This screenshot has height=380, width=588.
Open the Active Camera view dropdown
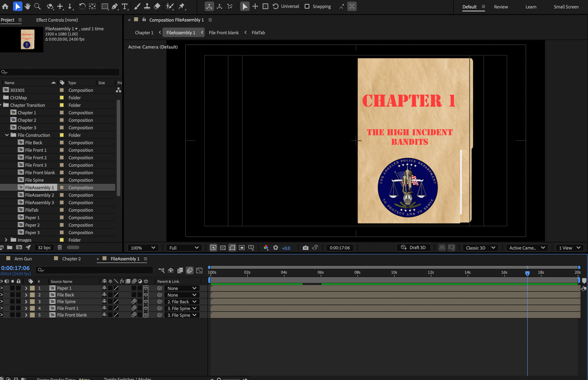tap(527, 248)
